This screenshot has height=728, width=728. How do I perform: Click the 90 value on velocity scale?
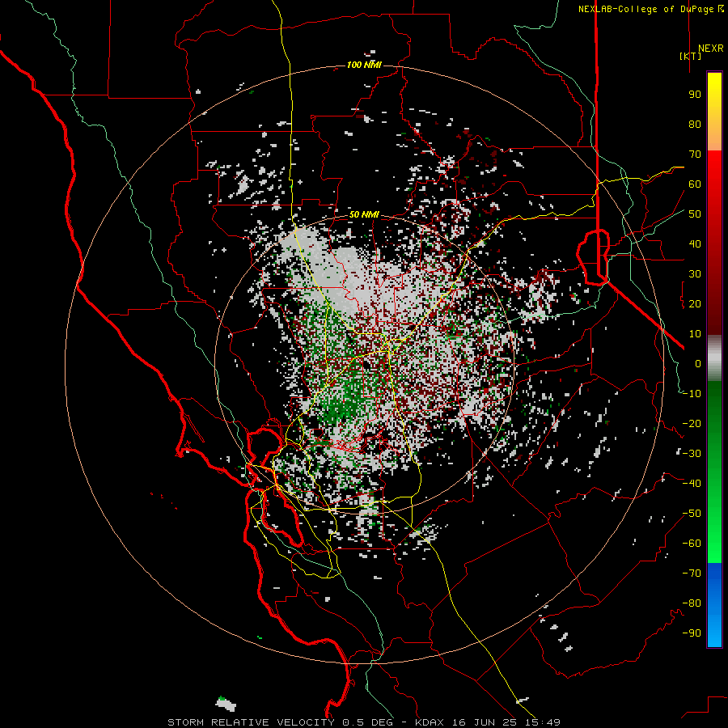tap(695, 95)
